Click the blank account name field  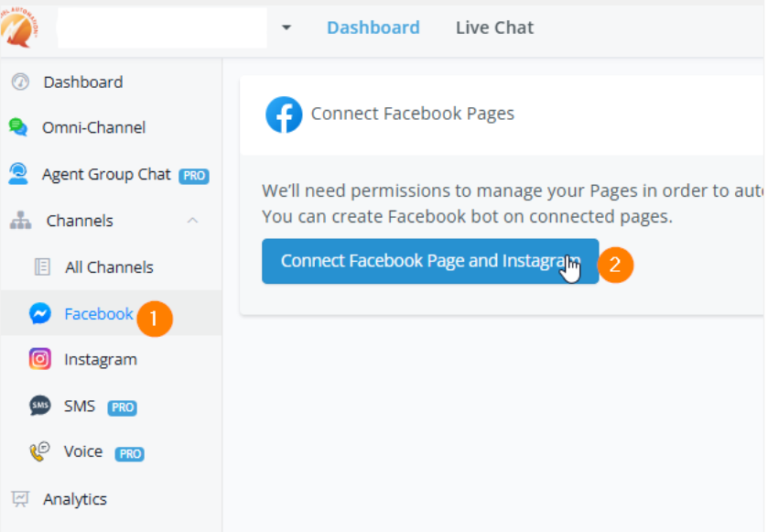(x=161, y=27)
